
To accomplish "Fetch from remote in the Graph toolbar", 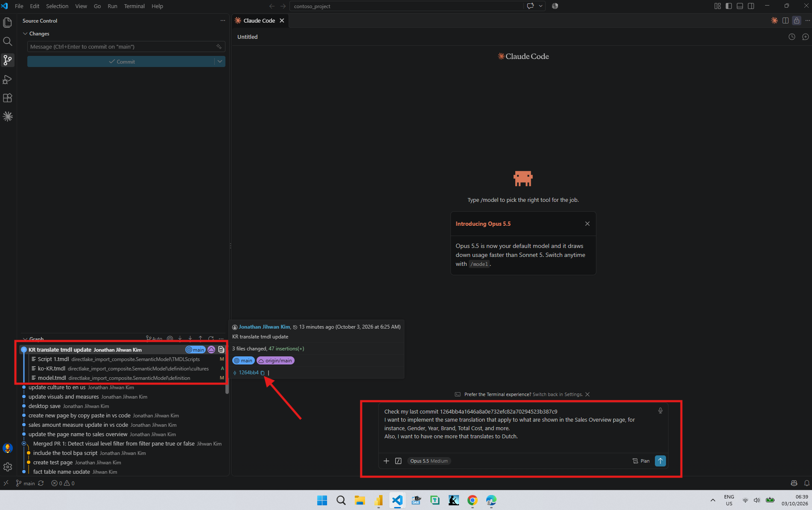I will pyautogui.click(x=180, y=338).
